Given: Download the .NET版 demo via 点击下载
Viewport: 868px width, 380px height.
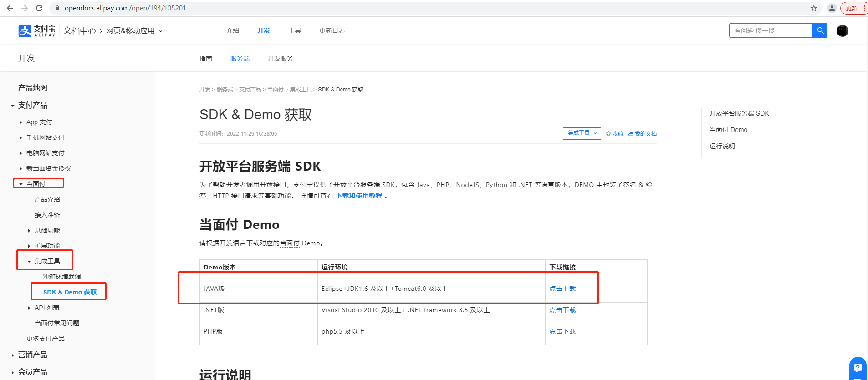Looking at the screenshot, I should 562,310.
